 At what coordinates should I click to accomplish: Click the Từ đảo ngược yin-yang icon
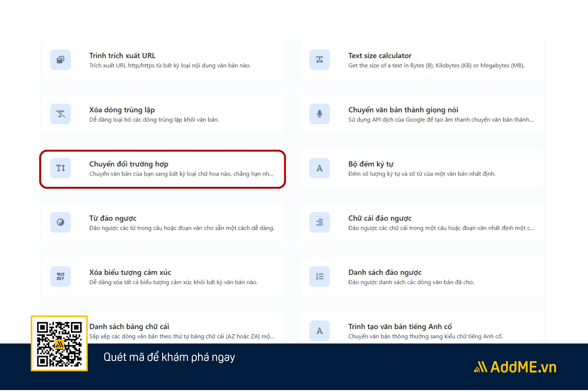(60, 222)
